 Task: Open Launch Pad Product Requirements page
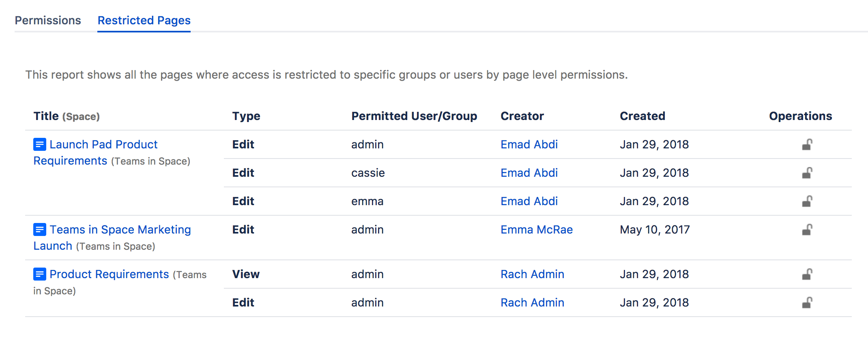tap(103, 144)
